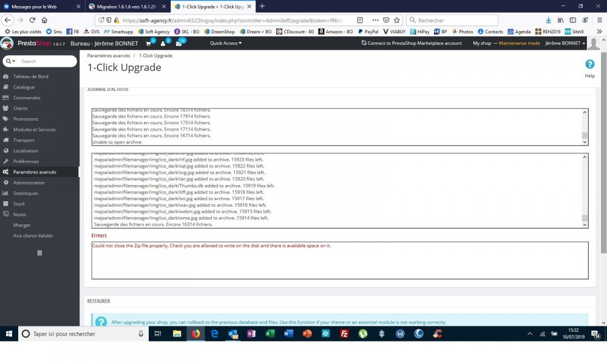
Task: Click Connect to PrestaShop Marketplace account
Action: tap(412, 43)
